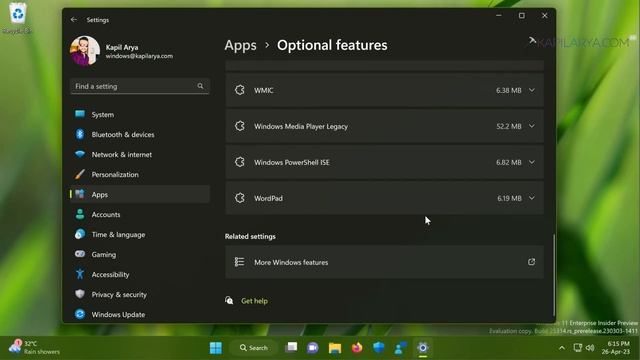Expand the WordPad feature chevron
This screenshot has width=640, height=360.
pos(532,198)
